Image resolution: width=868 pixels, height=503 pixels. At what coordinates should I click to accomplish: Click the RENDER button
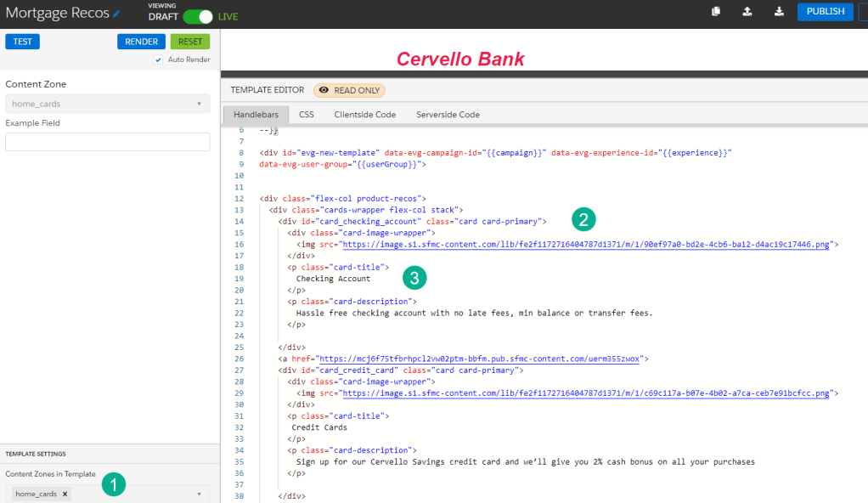coord(141,42)
